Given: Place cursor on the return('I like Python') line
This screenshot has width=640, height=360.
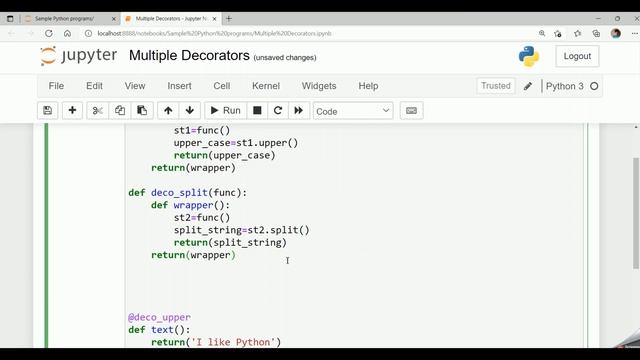Looking at the screenshot, I should pyautogui.click(x=216, y=342).
